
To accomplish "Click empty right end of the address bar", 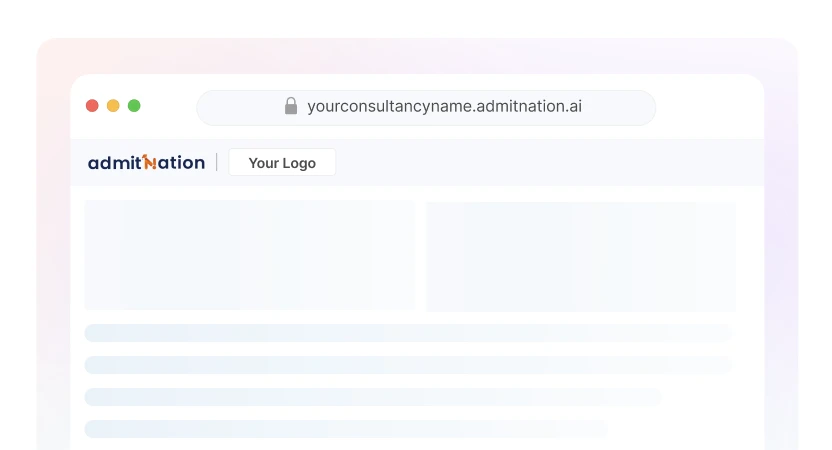I will click(625, 107).
